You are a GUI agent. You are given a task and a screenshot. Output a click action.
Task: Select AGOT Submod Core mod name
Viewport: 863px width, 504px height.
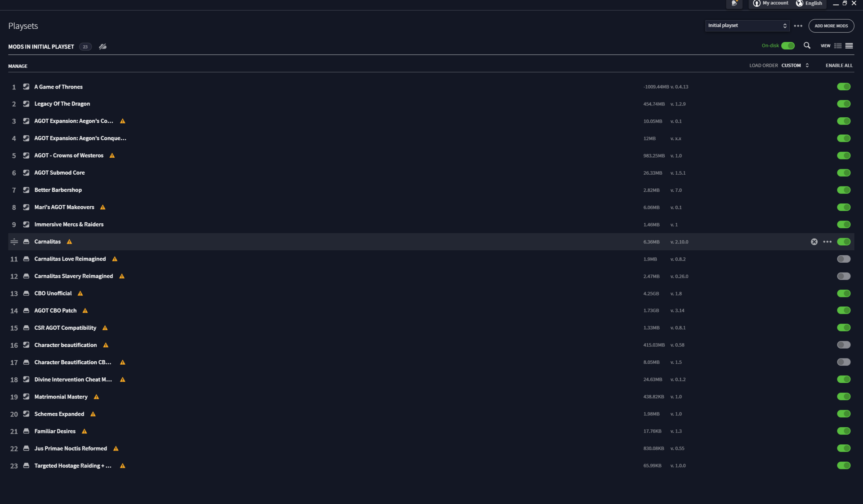coord(59,173)
